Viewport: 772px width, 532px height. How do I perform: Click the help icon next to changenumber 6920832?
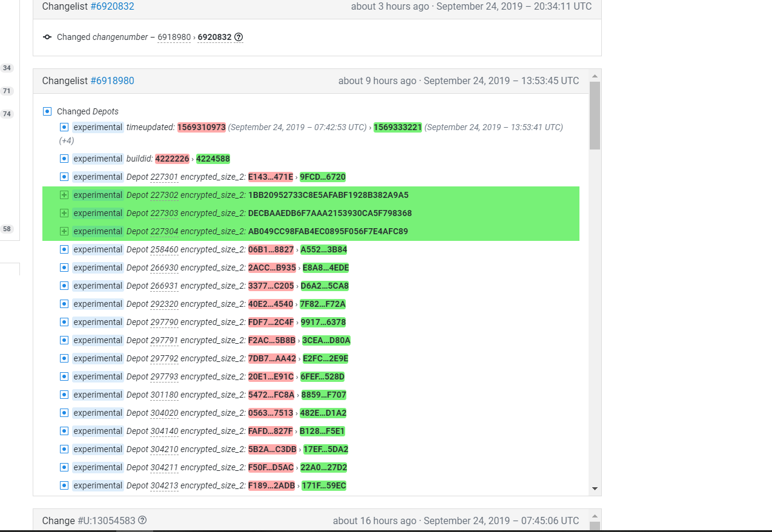tap(239, 38)
